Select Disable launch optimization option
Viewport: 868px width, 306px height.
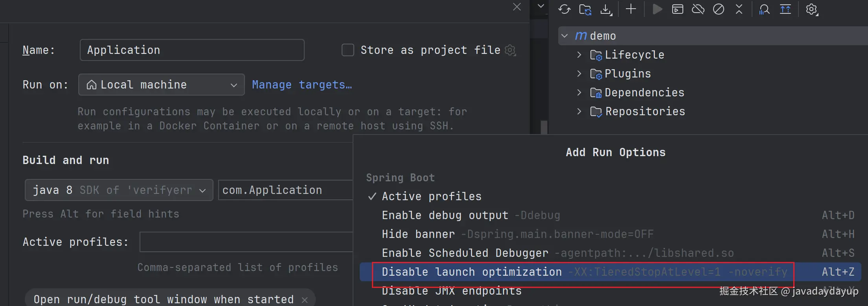pos(471,272)
